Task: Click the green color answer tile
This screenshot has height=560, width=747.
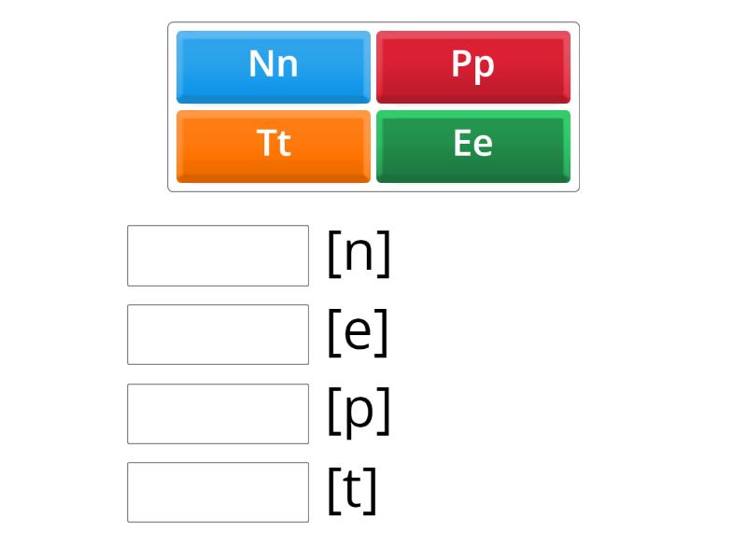Action: pyautogui.click(x=472, y=146)
